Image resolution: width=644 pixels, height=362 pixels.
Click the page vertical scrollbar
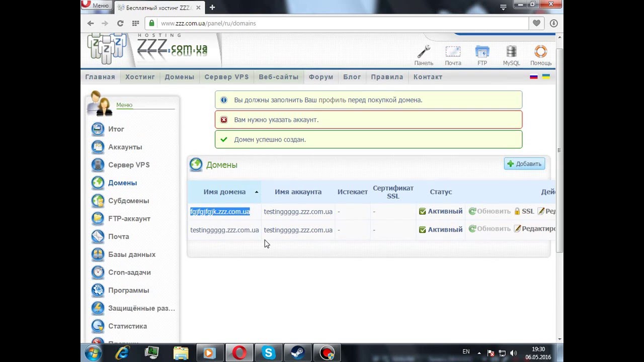(x=559, y=151)
